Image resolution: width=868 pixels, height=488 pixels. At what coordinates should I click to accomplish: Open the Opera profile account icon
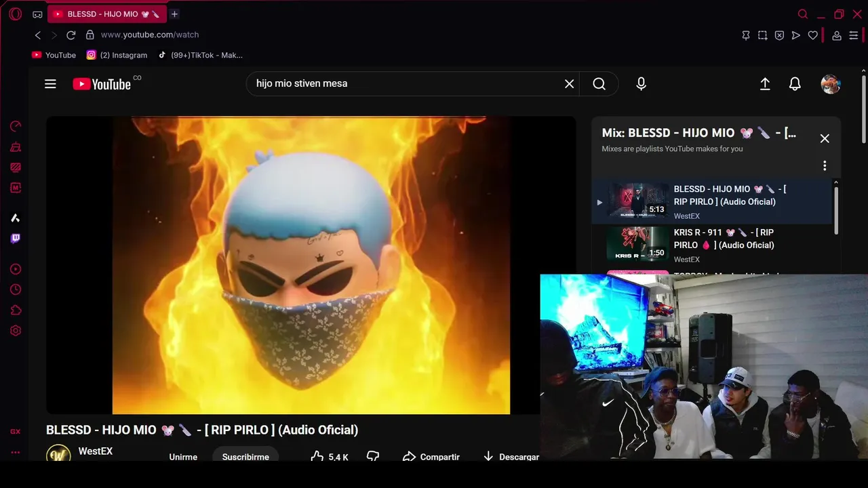837,35
